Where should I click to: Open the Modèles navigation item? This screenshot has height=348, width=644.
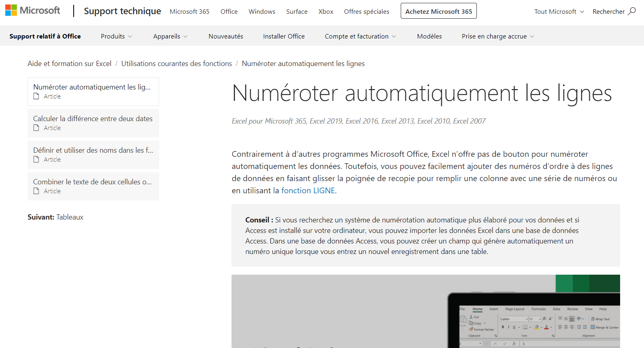(429, 36)
